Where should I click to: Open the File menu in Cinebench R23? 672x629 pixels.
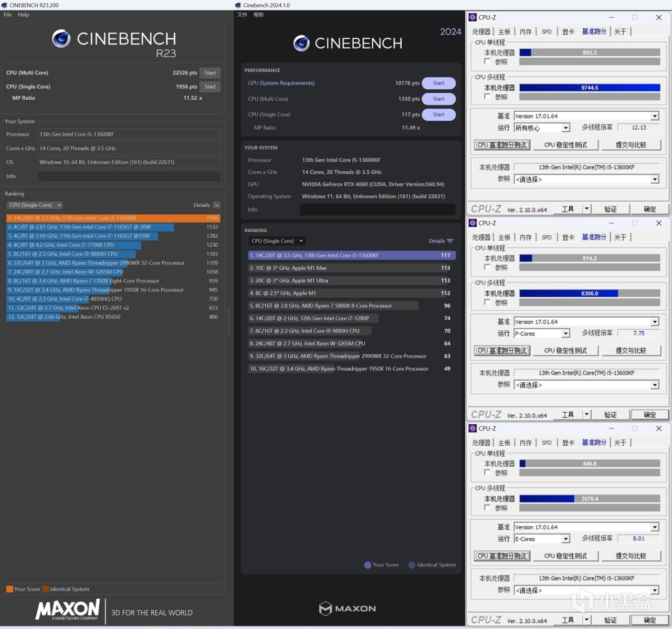[8, 15]
